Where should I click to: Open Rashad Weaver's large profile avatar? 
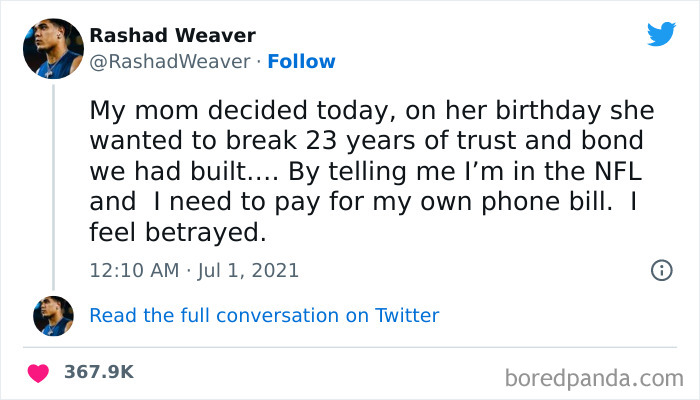(52, 48)
